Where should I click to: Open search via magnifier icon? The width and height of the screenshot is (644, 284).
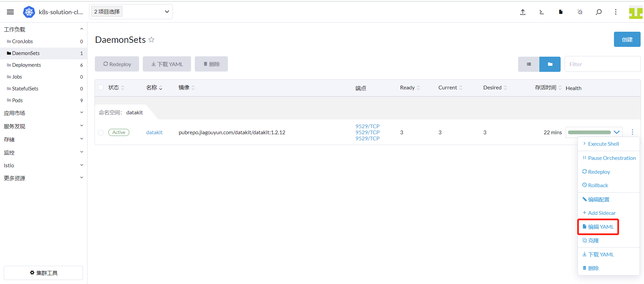pos(599,12)
